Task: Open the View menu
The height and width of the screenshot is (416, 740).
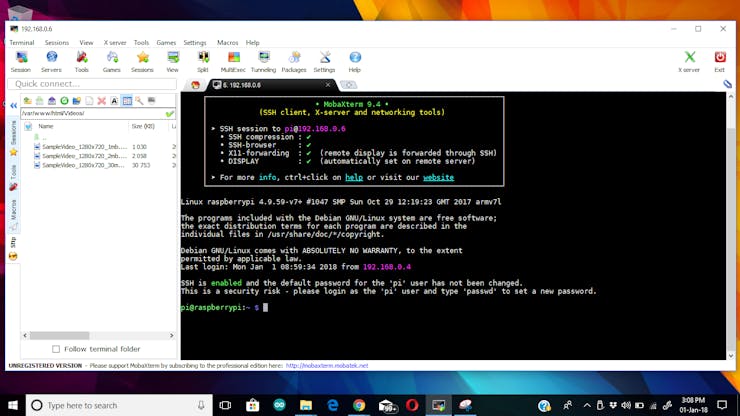Action: click(x=86, y=42)
